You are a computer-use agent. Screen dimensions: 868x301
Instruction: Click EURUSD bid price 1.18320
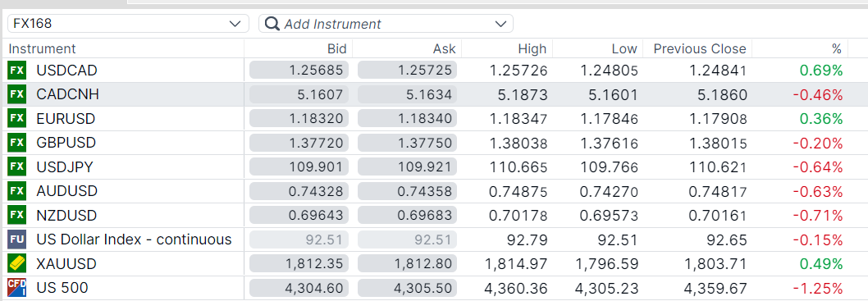coord(299,119)
